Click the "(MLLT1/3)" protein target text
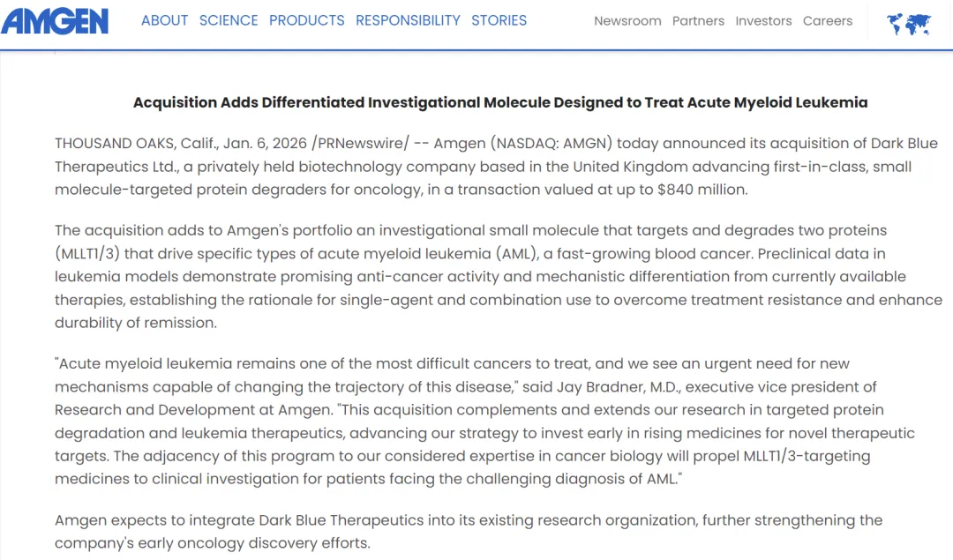Image resolution: width=953 pixels, height=560 pixels. [90, 253]
